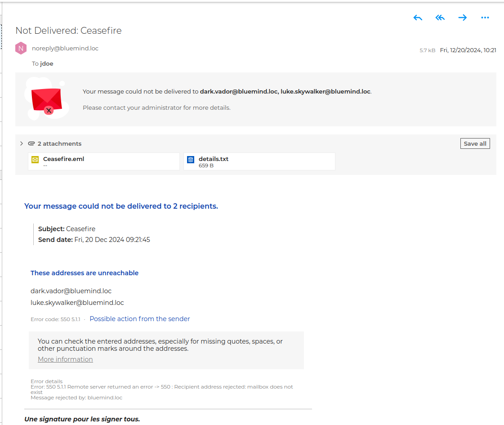Click sender address noreply@bluemind.loc

pos(65,48)
